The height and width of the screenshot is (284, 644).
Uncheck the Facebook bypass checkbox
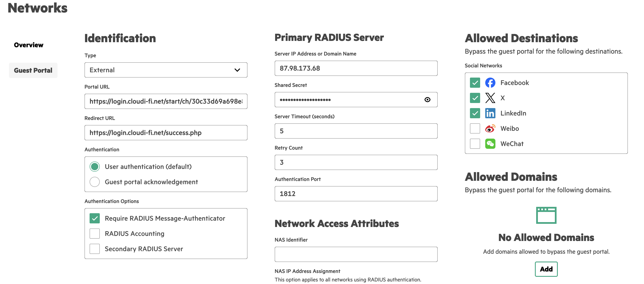475,83
